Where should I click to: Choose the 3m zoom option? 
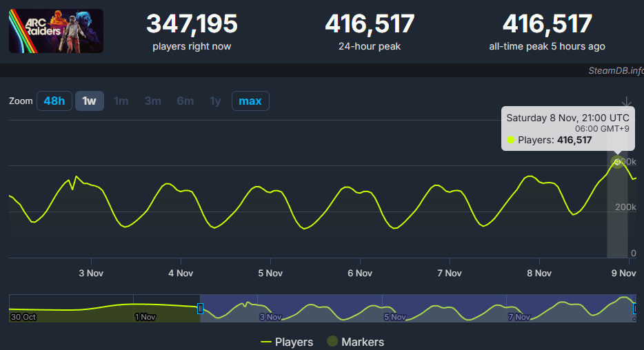click(x=152, y=101)
